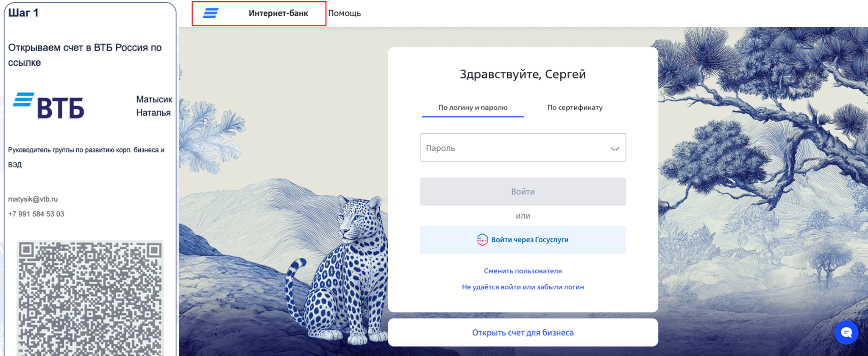Switch to По логину и паролю tab
Image resolution: width=868 pixels, height=356 pixels.
[473, 108]
